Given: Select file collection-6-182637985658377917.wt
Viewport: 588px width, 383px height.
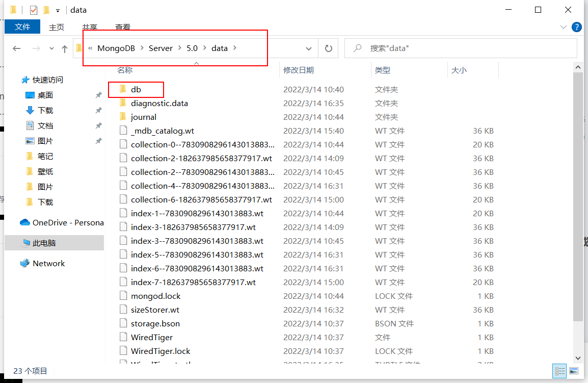Looking at the screenshot, I should tap(201, 200).
